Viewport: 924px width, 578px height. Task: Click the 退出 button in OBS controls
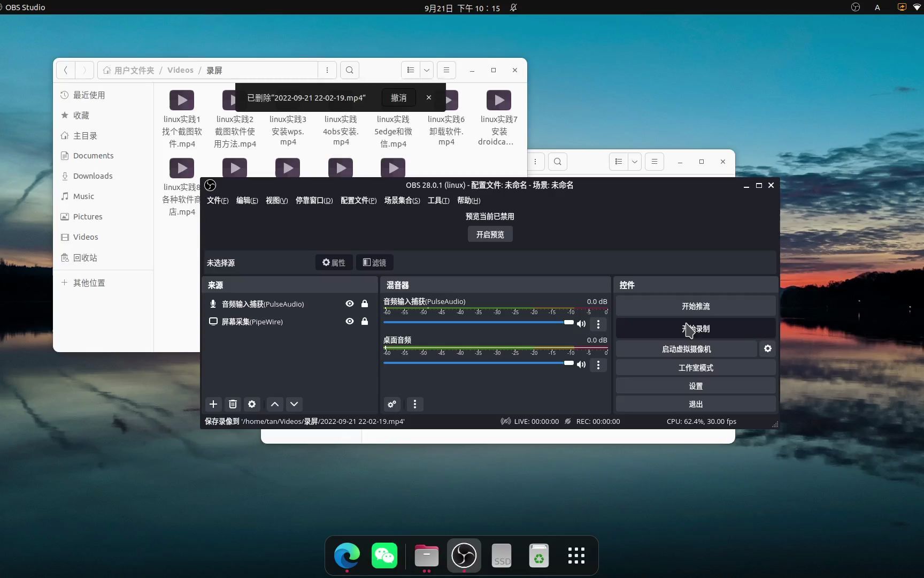pyautogui.click(x=696, y=404)
